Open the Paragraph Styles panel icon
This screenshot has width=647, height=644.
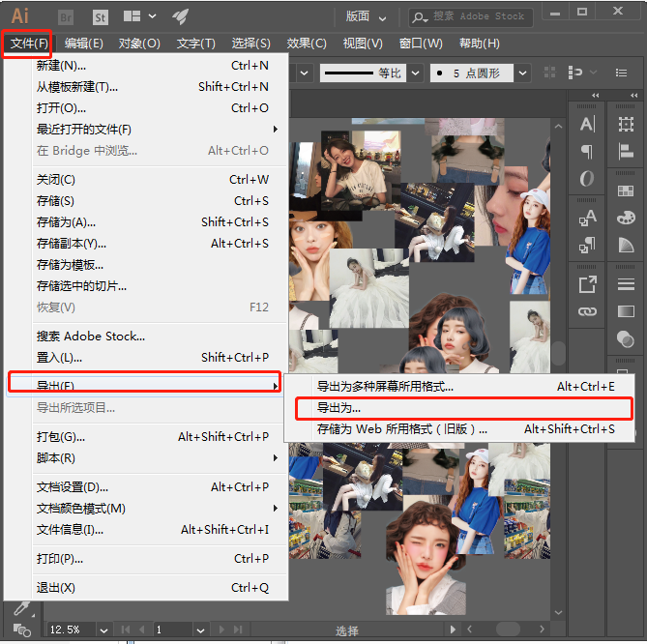(x=587, y=245)
